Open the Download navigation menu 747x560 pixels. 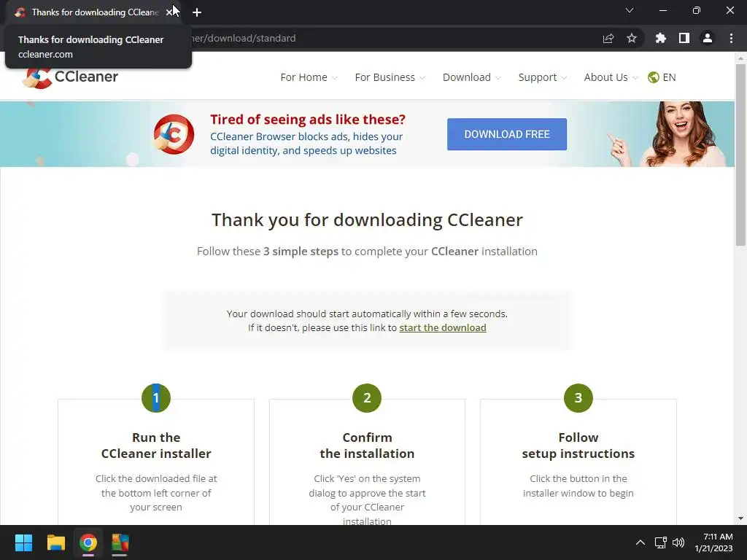click(472, 77)
